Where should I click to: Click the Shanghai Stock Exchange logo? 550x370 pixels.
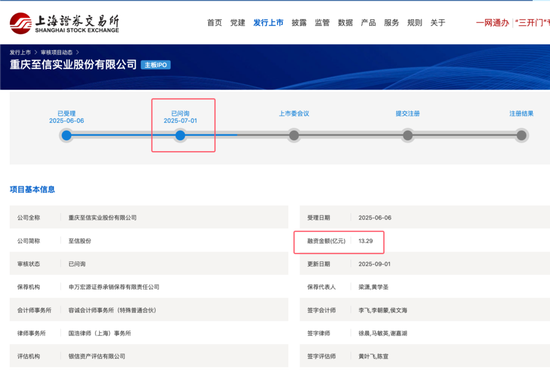pyautogui.click(x=65, y=23)
